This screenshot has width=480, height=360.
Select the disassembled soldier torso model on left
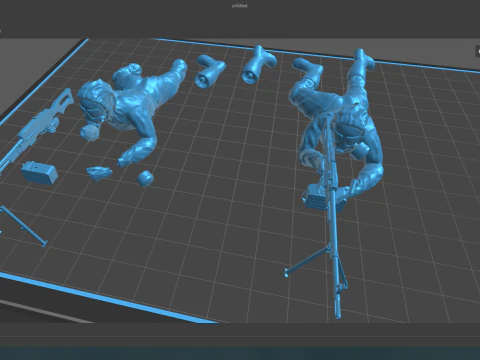pyautogui.click(x=133, y=107)
